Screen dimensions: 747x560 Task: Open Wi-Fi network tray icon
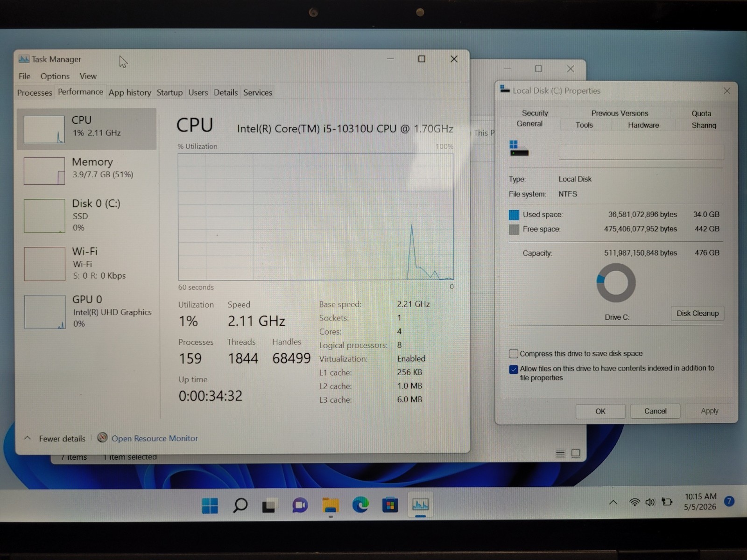coord(634,502)
